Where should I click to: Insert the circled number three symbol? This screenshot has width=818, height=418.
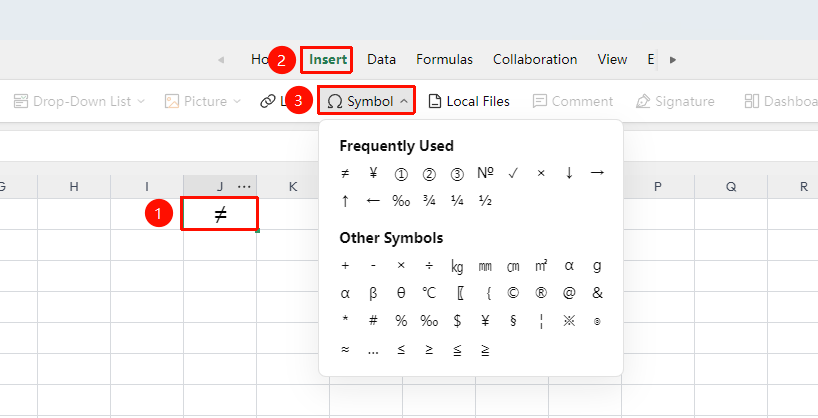click(x=457, y=174)
